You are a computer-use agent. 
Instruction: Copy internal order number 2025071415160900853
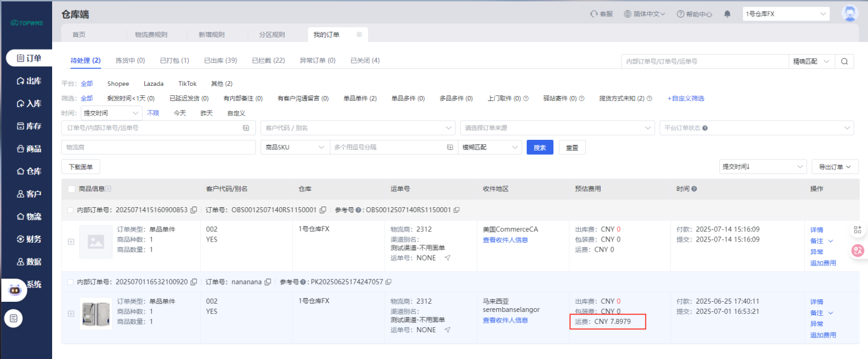click(193, 210)
